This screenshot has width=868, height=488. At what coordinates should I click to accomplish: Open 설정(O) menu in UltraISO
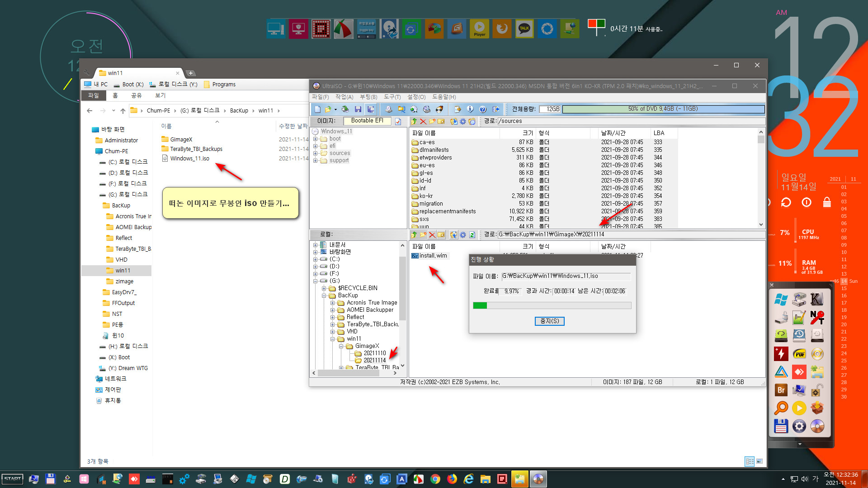416,97
